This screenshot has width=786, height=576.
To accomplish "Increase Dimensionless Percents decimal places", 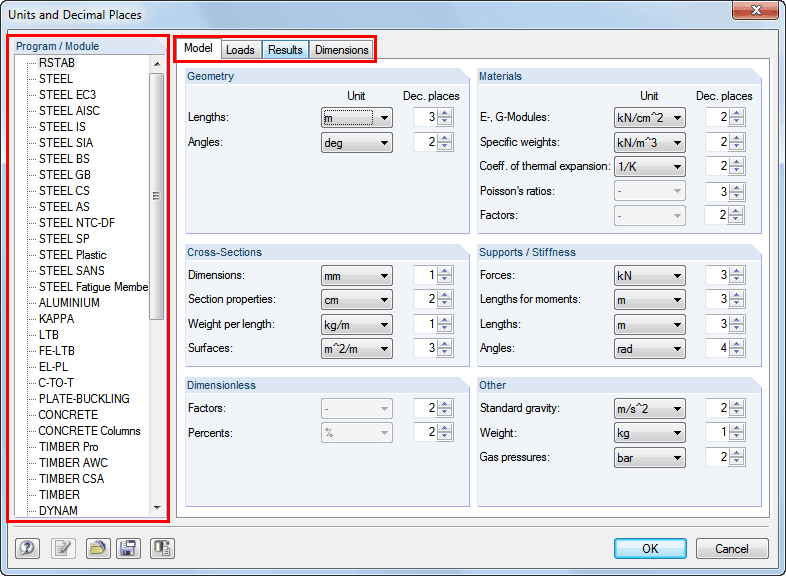I will click(445, 428).
